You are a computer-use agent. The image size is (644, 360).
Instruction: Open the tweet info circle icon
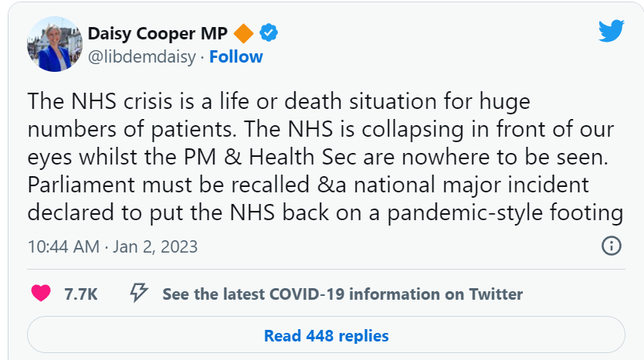point(611,246)
